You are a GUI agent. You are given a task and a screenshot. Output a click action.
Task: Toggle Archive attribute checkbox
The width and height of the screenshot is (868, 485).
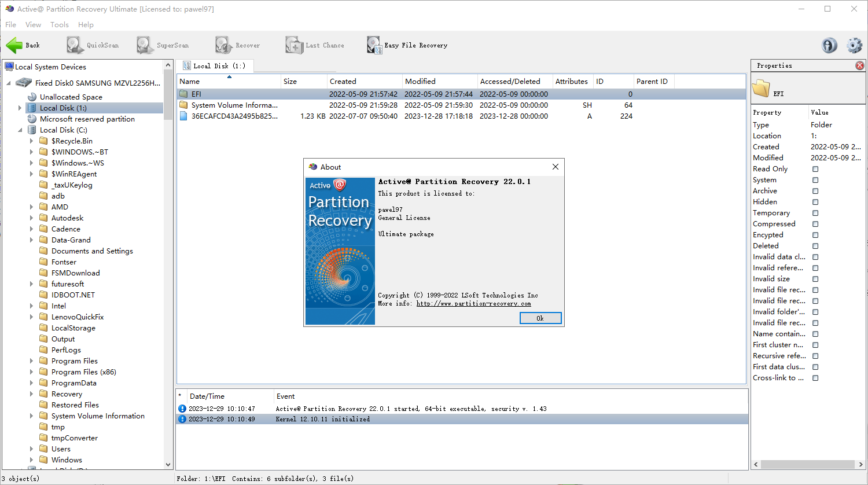pyautogui.click(x=815, y=191)
